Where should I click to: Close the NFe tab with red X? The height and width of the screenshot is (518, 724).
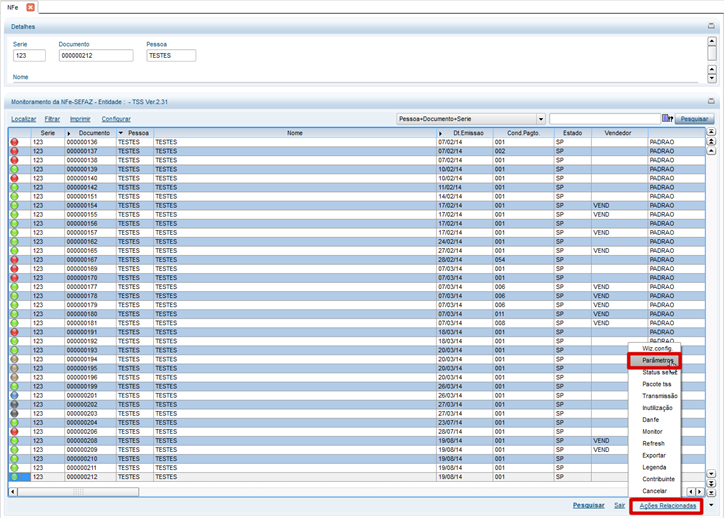tap(30, 7)
